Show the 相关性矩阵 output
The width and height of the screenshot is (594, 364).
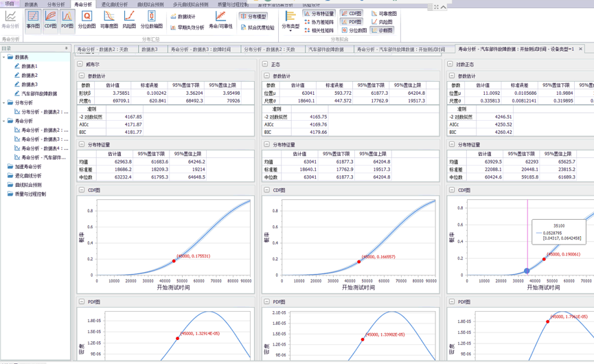(319, 30)
